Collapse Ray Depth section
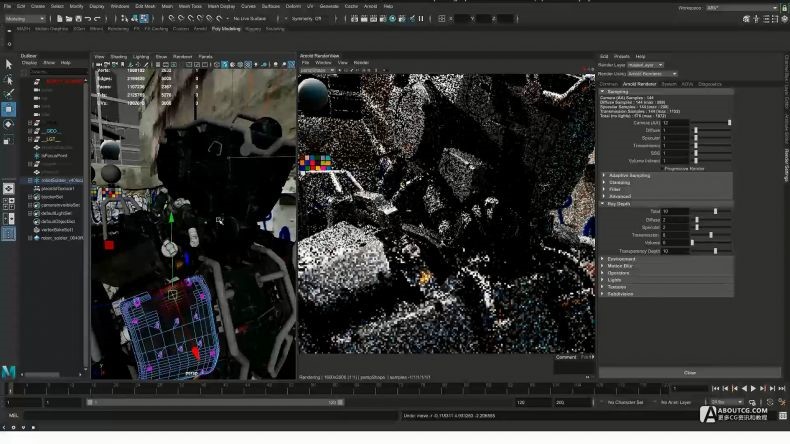790x444 pixels. (602, 204)
